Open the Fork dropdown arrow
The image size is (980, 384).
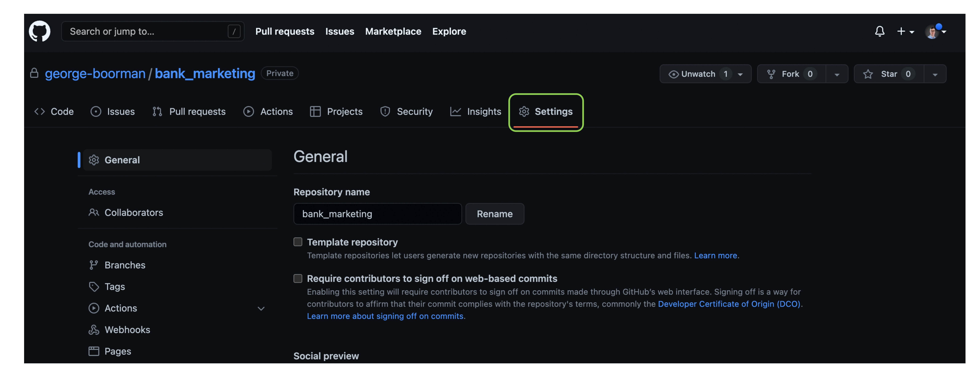[x=837, y=74]
